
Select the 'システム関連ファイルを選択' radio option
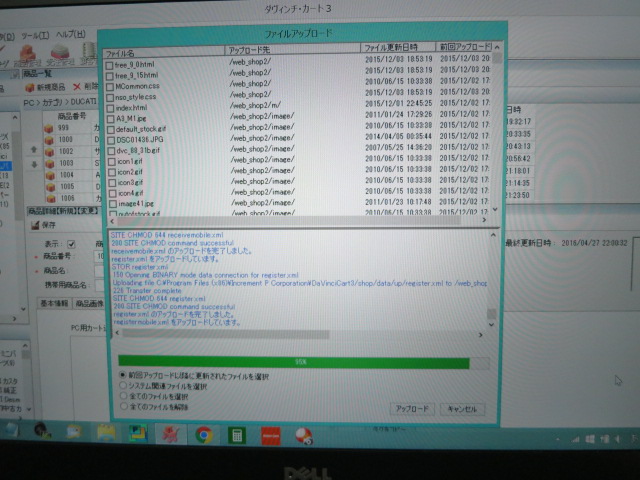(123, 385)
